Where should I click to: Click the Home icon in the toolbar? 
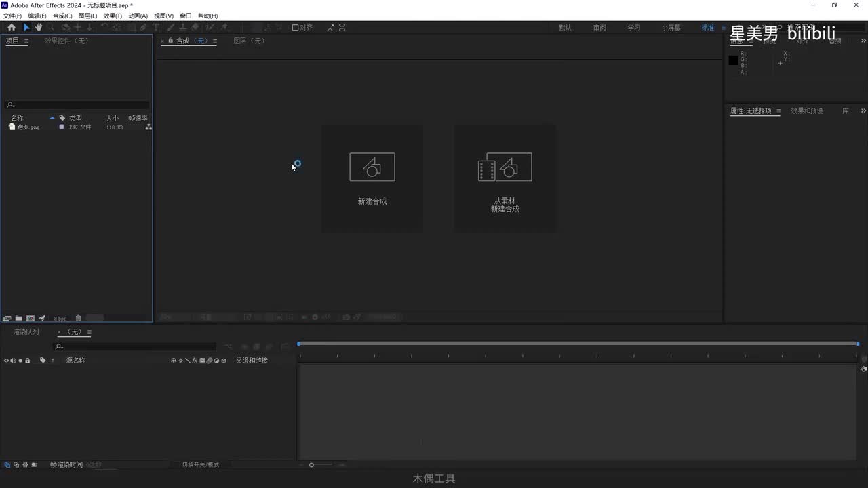12,28
